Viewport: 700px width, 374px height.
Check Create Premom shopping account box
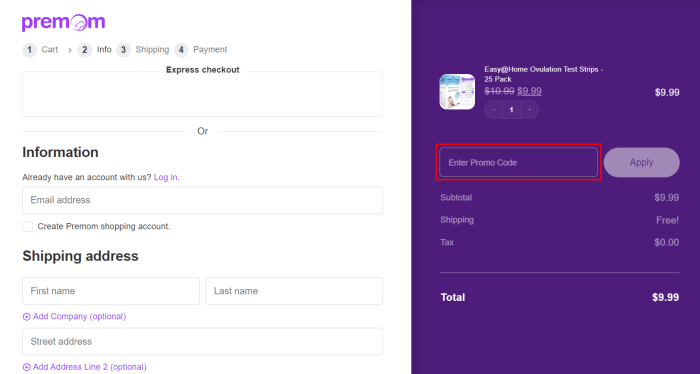[x=28, y=226]
